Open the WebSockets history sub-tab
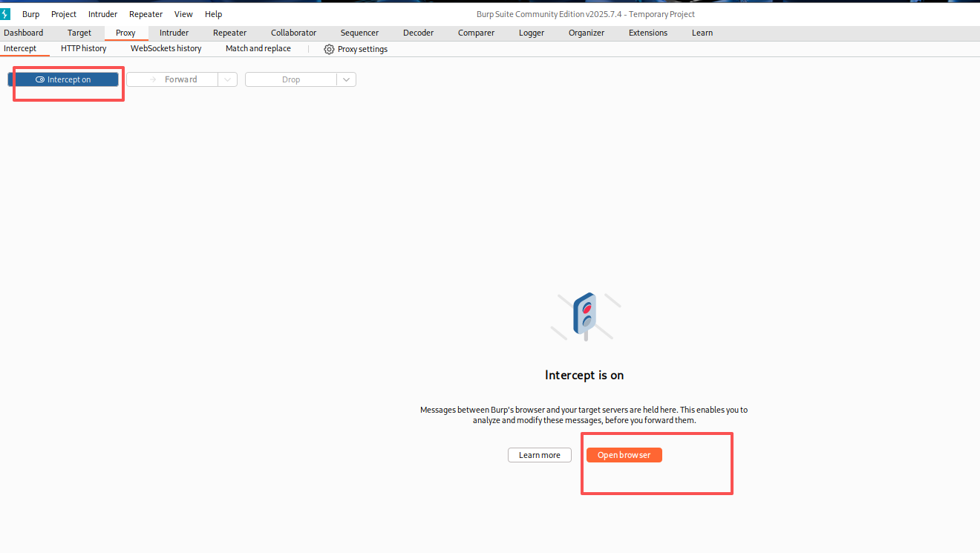The height and width of the screenshot is (553, 980). pos(166,48)
